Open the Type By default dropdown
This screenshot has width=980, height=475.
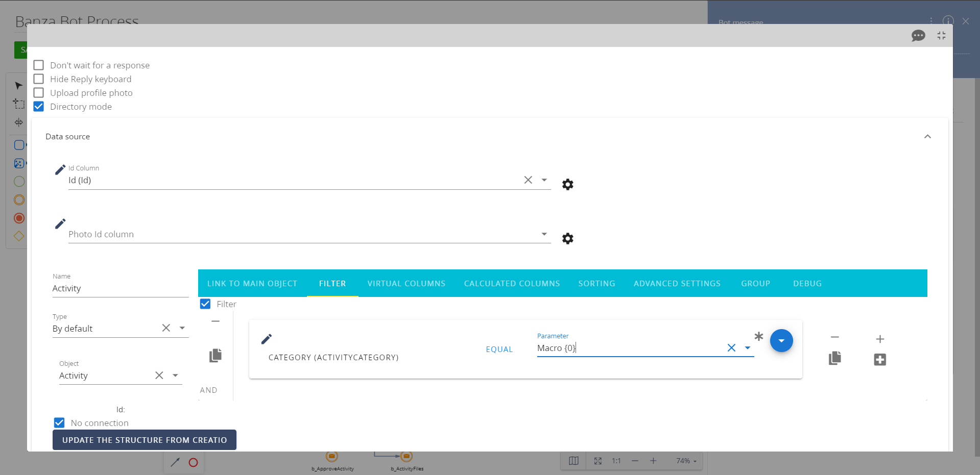182,328
